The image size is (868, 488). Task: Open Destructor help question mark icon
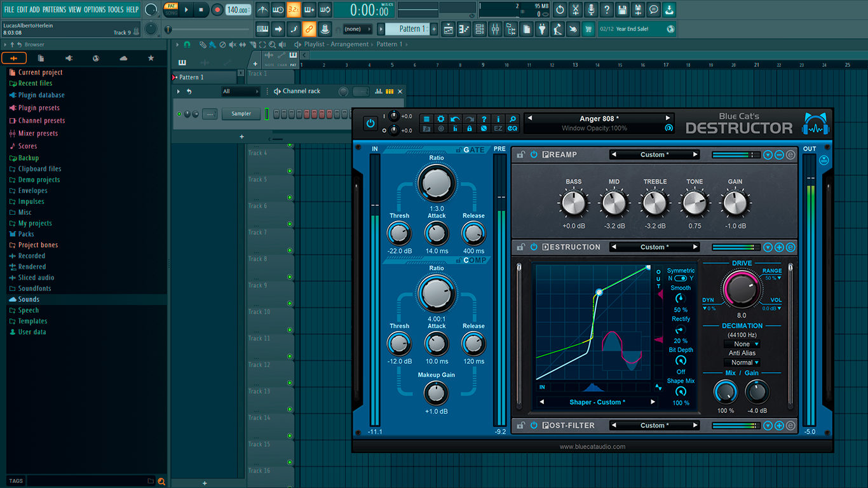484,119
